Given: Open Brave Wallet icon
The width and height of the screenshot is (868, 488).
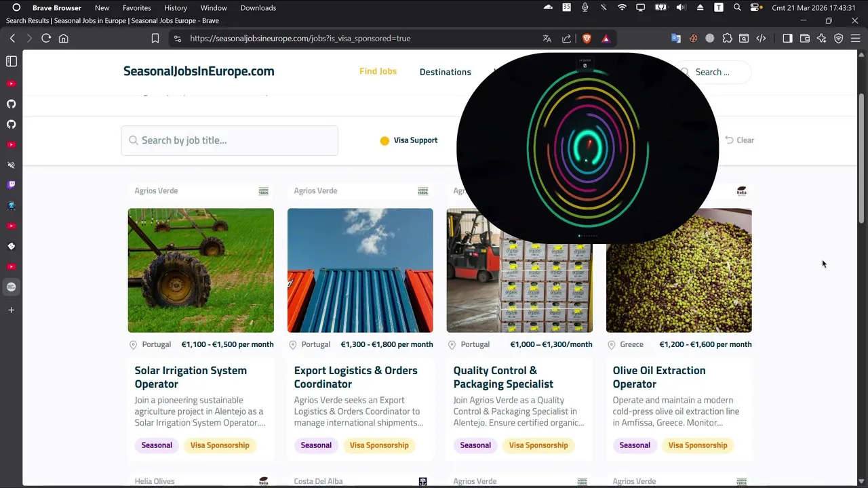Looking at the screenshot, I should [805, 39].
